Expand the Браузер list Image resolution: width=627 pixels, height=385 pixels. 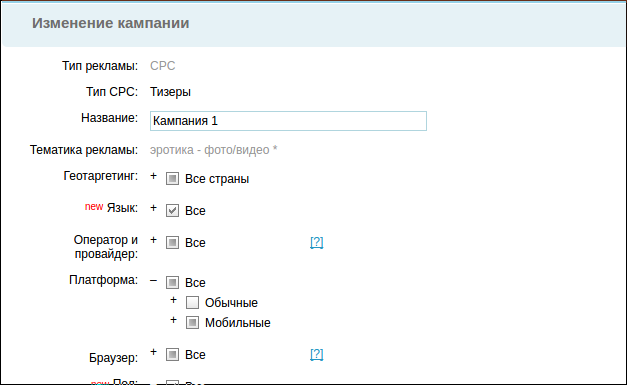[153, 352]
